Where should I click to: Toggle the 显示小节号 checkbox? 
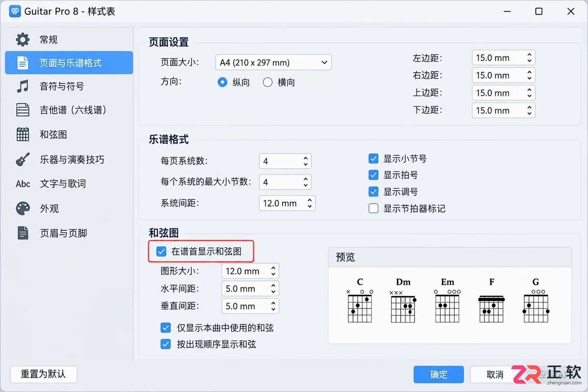374,158
